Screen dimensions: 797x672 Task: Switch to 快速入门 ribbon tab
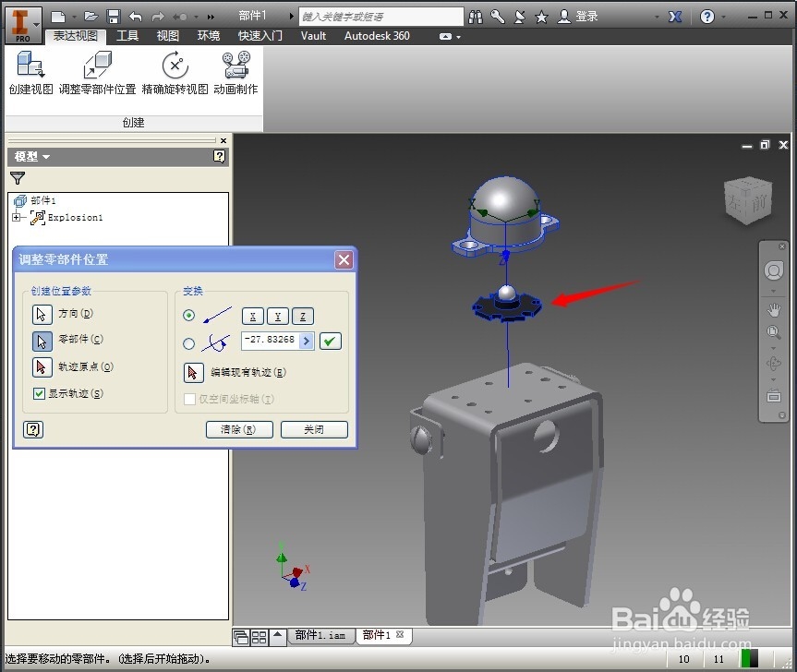(x=260, y=36)
